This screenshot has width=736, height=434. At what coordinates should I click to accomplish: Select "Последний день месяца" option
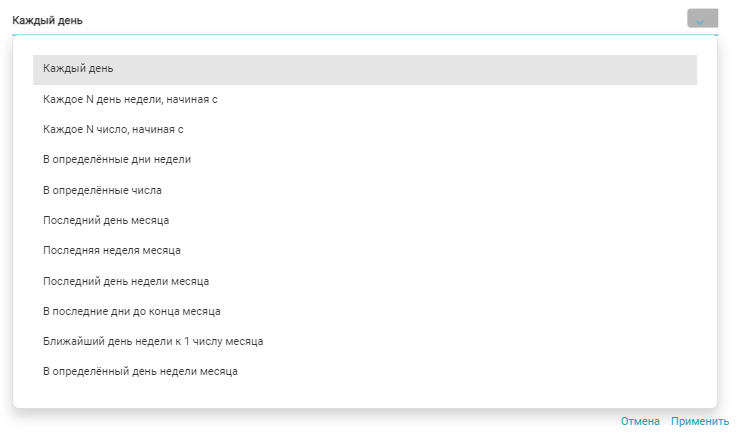[x=105, y=219]
